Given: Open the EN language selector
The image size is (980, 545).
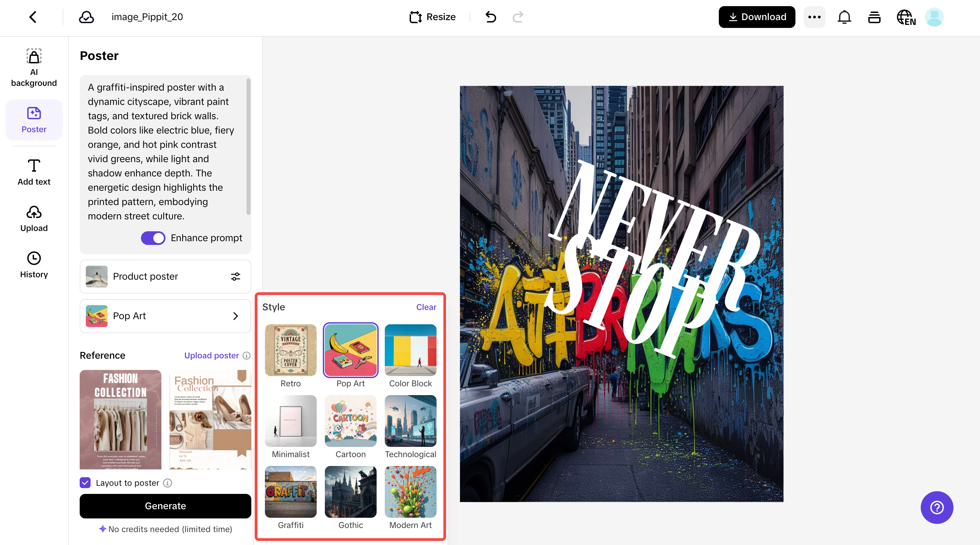Looking at the screenshot, I should 906,17.
